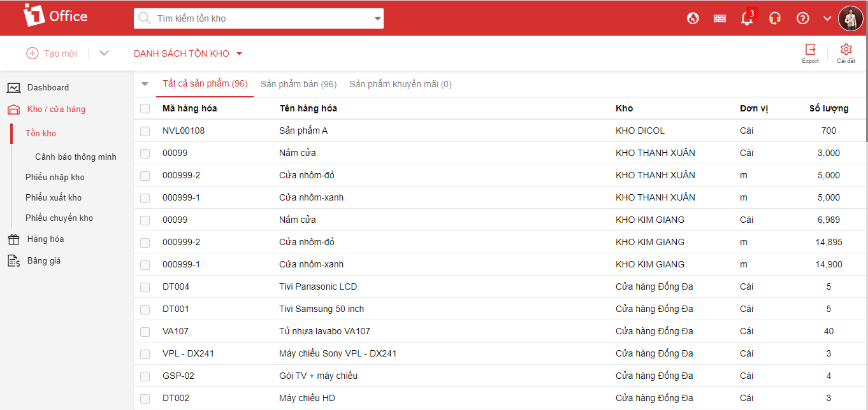
Task: Open the user profile avatar
Action: [850, 18]
